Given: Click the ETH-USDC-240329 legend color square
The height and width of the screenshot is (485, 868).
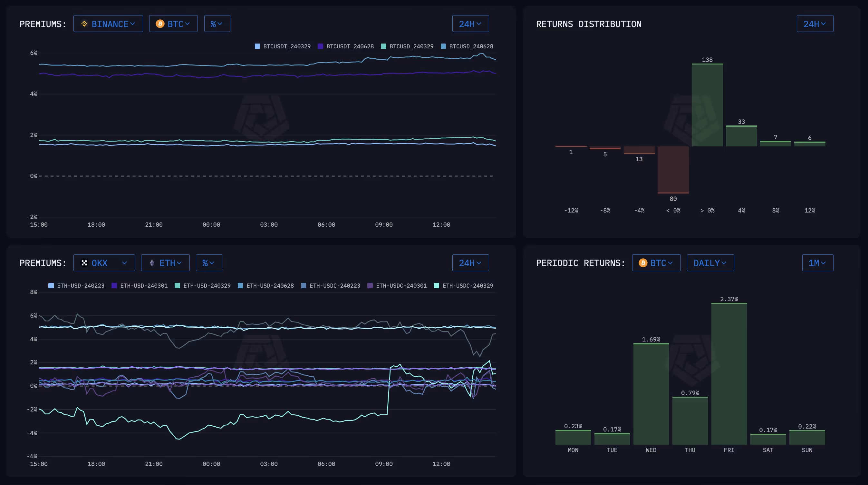Looking at the screenshot, I should [x=436, y=285].
